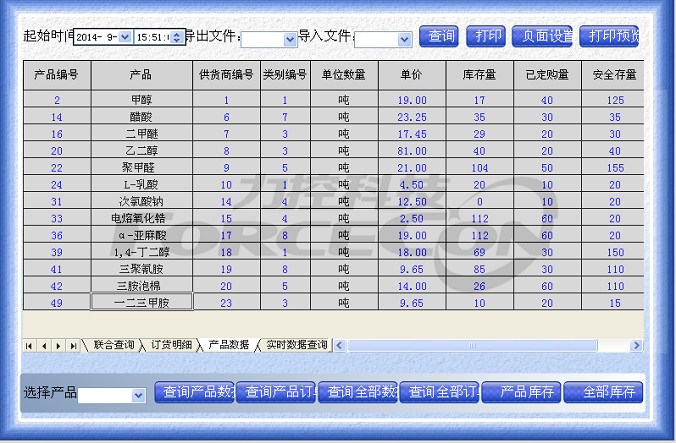This screenshot has height=443, width=676.
Task: Click the 查询 button
Action: [x=438, y=37]
